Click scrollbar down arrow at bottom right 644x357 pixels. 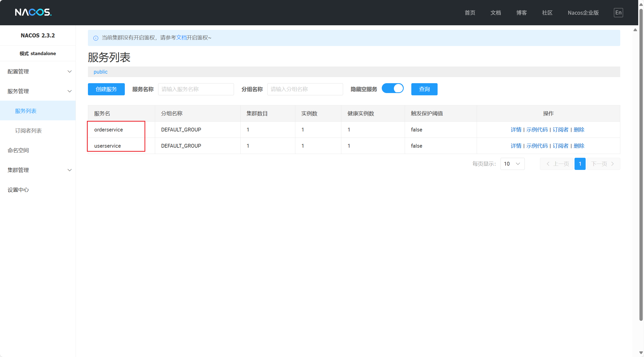coord(641,352)
